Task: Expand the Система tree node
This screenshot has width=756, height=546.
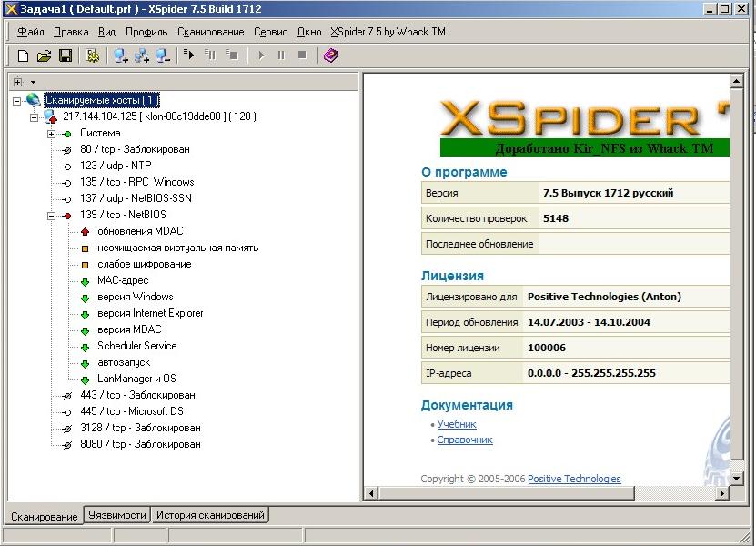Action: [x=51, y=134]
